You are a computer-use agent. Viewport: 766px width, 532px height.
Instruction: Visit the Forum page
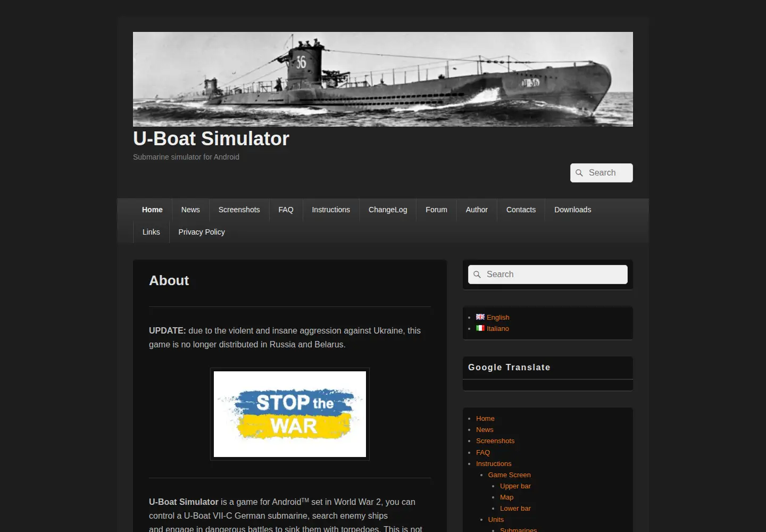click(x=437, y=210)
